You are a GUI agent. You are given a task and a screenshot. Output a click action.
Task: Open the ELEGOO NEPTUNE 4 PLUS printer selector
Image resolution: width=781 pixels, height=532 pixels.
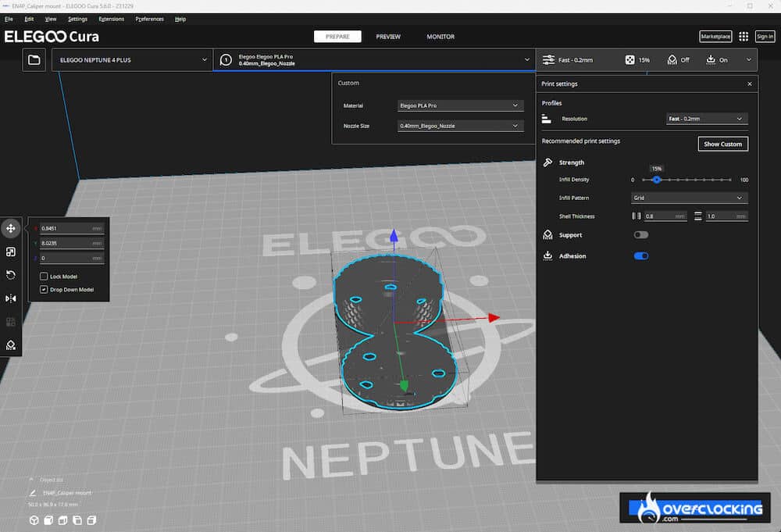[x=131, y=59]
